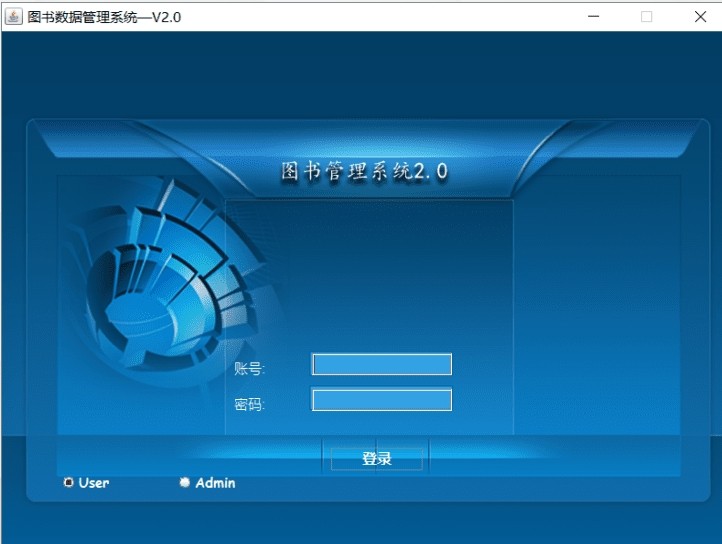722x544 pixels.
Task: Click the 图书管理系统2.0 banner title
Action: 364,172
